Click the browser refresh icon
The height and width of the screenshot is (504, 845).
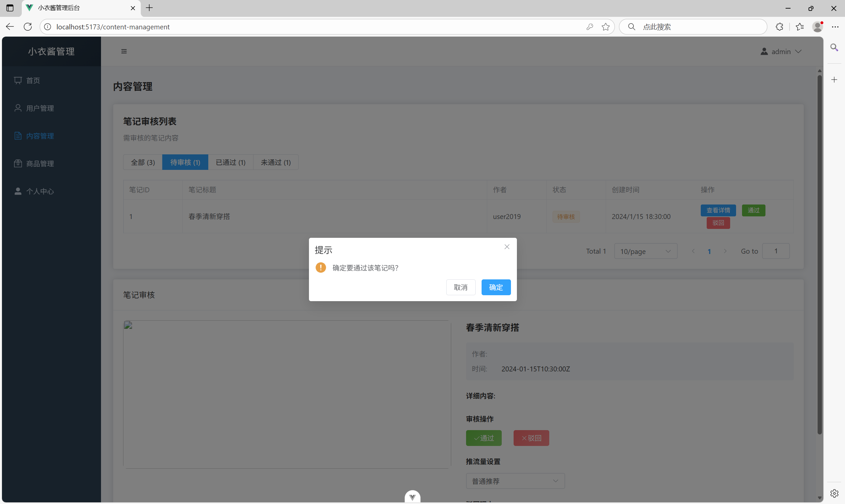pyautogui.click(x=28, y=27)
